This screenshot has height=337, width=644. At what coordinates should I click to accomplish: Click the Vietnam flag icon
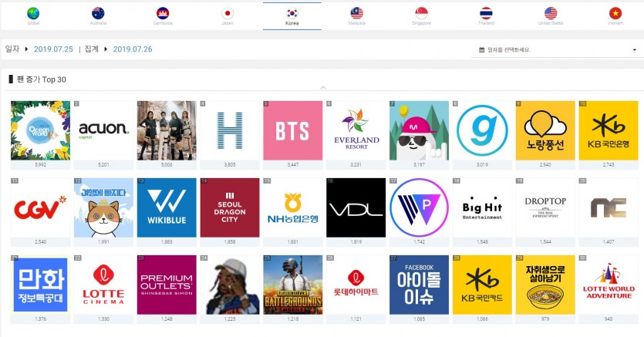[x=615, y=14]
